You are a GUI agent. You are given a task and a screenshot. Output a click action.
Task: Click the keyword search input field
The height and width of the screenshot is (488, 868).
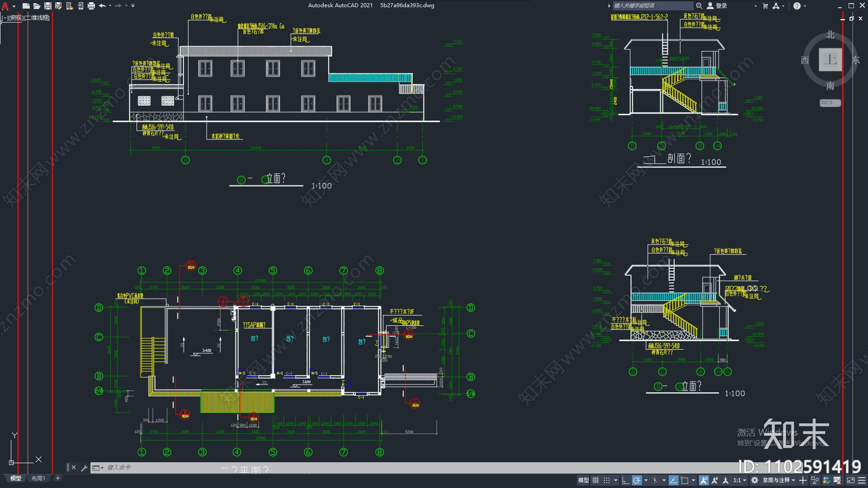coord(653,5)
